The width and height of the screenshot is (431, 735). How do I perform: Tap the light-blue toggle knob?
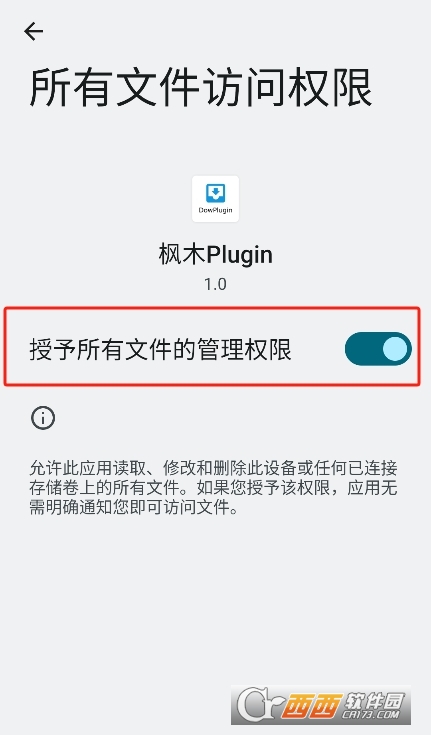395,349
